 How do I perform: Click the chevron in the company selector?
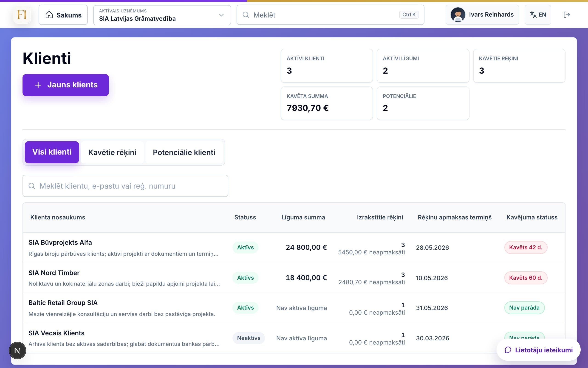221,15
